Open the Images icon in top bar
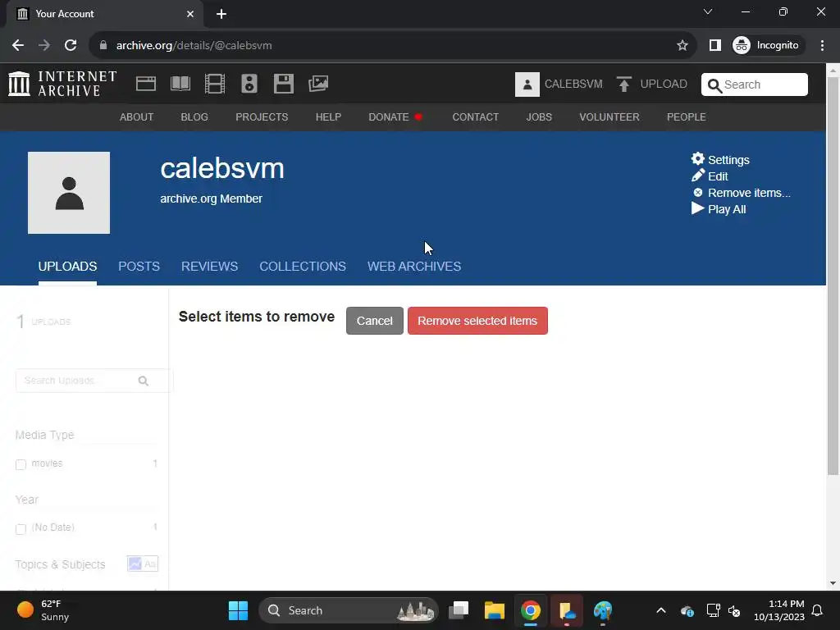The image size is (840, 630). [x=318, y=84]
